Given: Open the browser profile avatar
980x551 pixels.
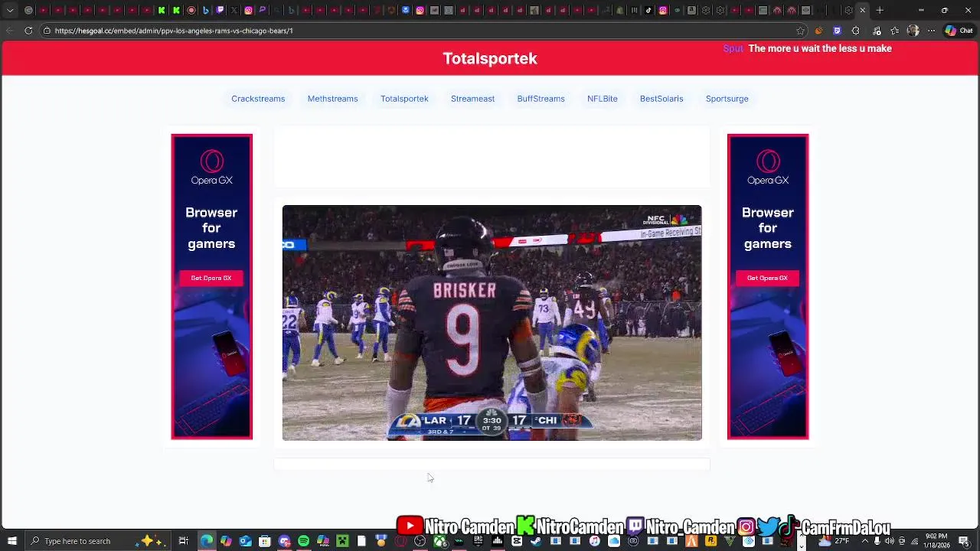Looking at the screenshot, I should 913,31.
